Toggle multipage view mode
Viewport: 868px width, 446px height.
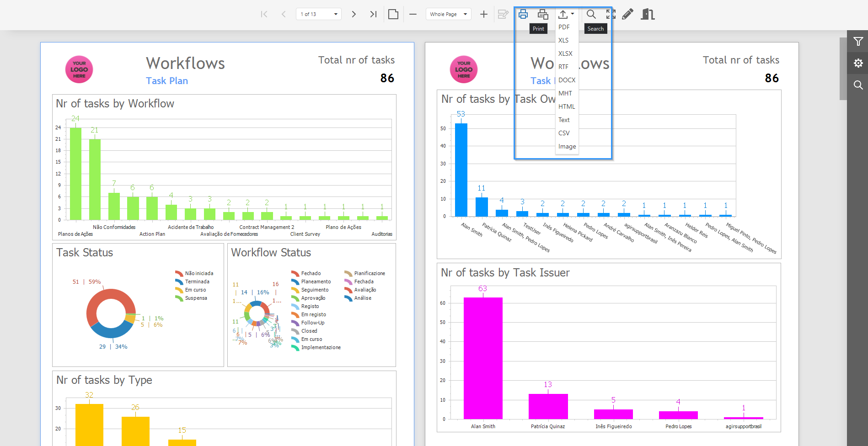393,14
